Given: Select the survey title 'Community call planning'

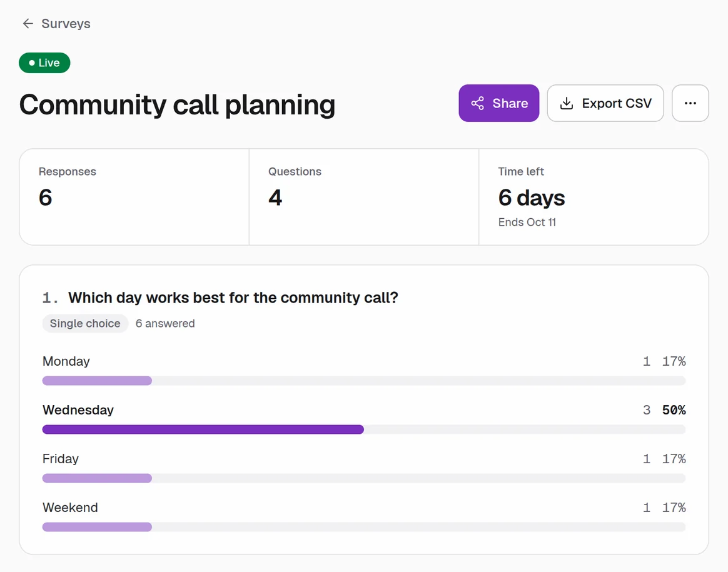Looking at the screenshot, I should coord(177,105).
